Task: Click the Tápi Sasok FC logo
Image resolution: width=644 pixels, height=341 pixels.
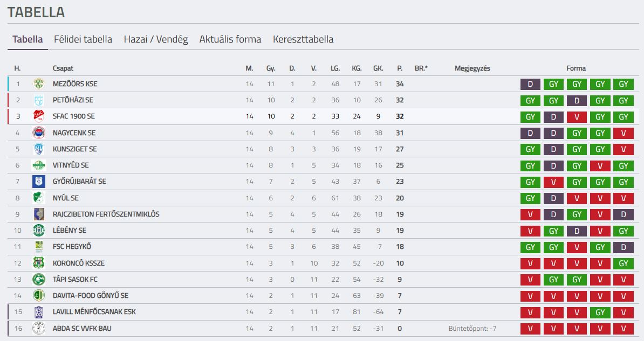Action: pyautogui.click(x=39, y=280)
